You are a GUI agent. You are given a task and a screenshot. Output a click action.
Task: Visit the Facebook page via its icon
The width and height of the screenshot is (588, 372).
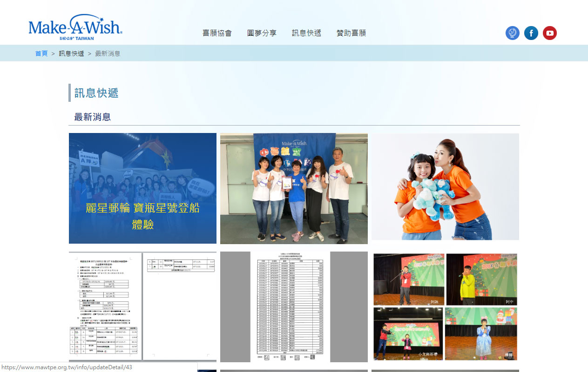click(x=531, y=33)
